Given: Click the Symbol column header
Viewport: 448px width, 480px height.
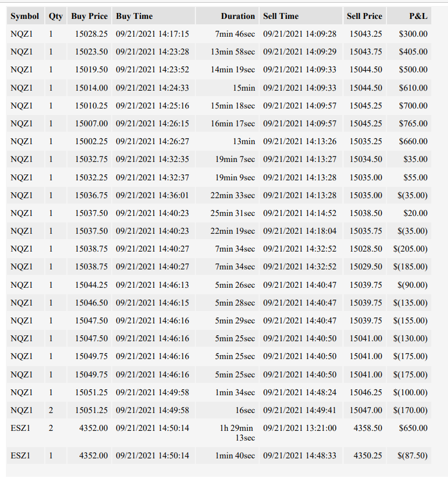Looking at the screenshot, I should pos(25,16).
